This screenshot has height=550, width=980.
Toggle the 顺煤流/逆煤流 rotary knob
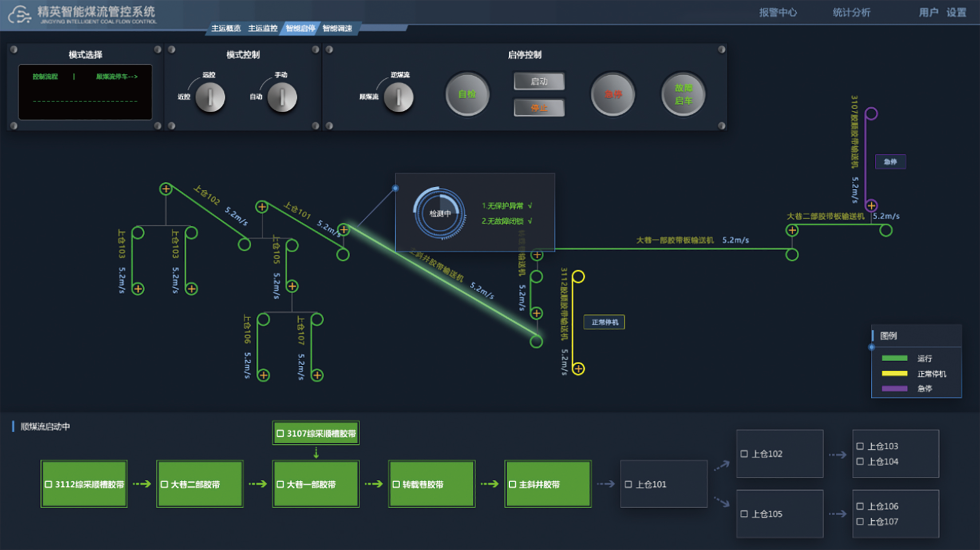tap(398, 97)
